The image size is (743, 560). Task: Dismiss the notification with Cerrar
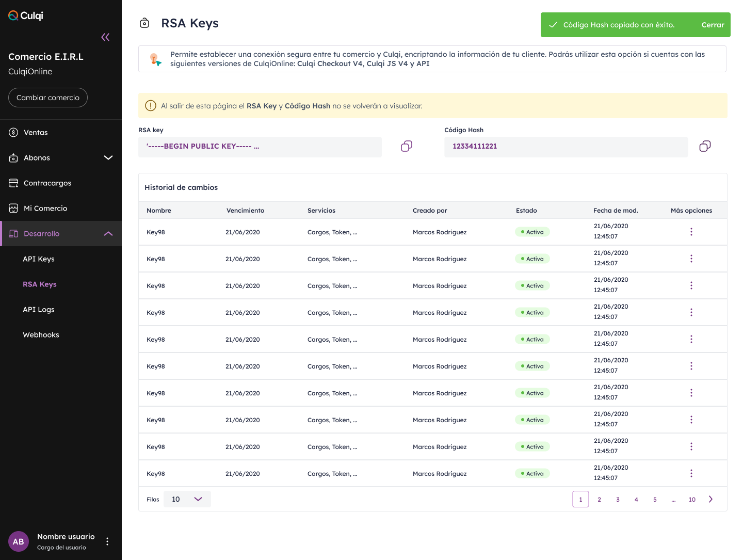pyautogui.click(x=713, y=25)
